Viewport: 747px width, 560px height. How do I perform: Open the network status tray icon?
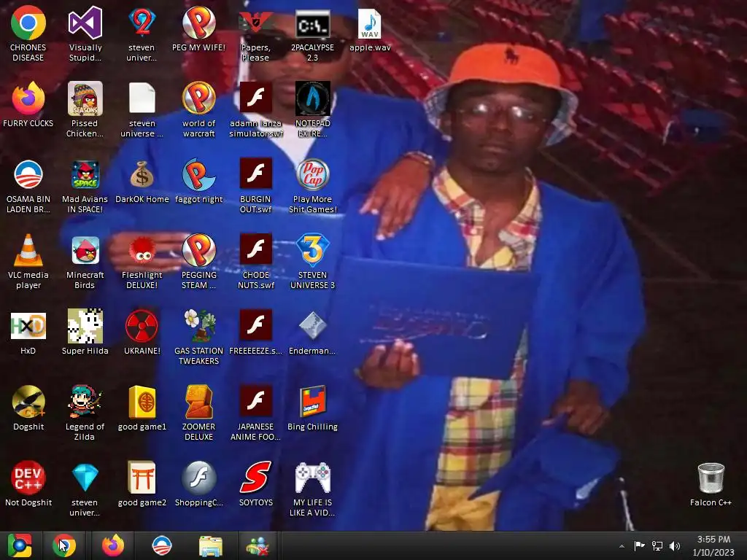(657, 545)
